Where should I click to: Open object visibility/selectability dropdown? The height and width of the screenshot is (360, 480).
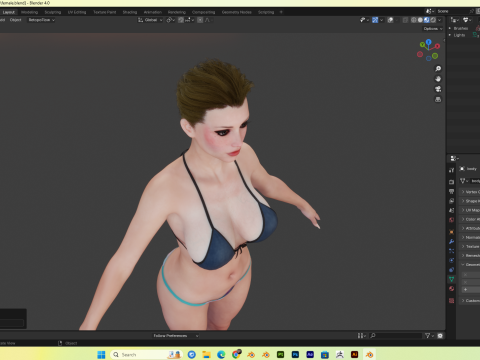click(365, 20)
